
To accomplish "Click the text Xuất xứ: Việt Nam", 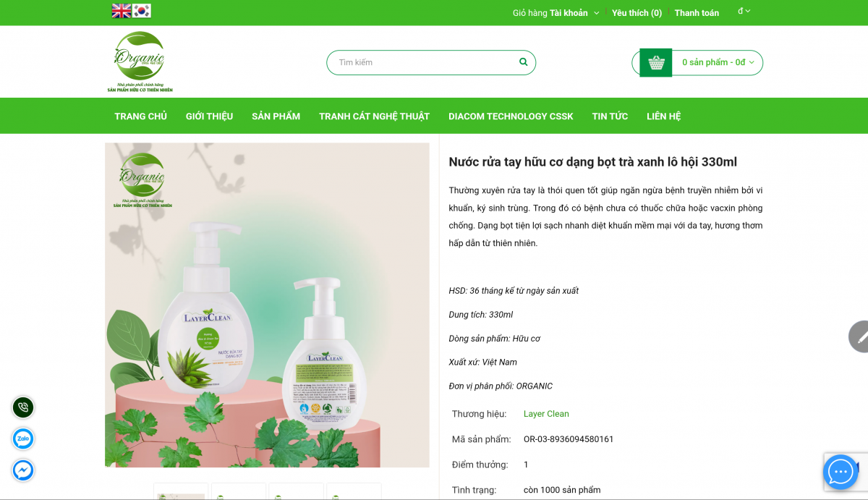I will tap(483, 362).
